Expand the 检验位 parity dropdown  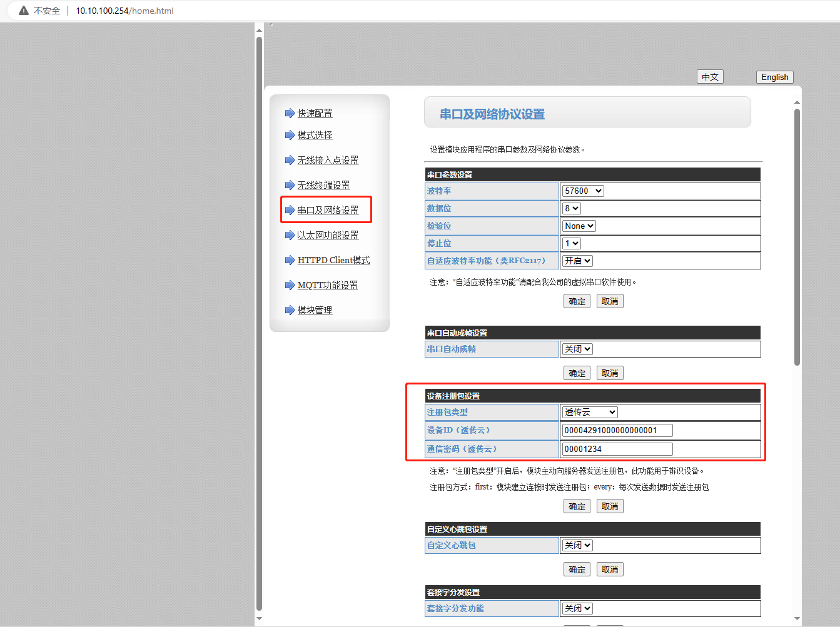[x=579, y=226]
